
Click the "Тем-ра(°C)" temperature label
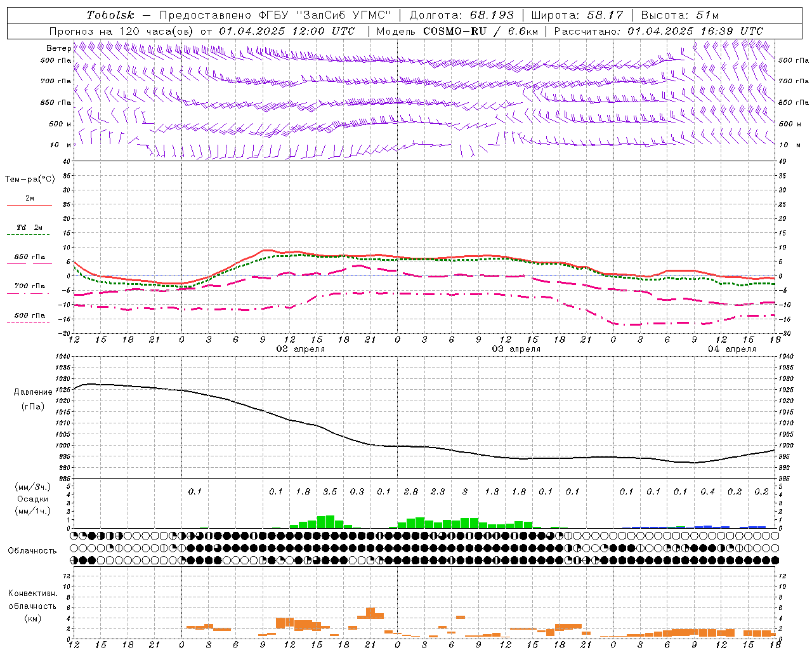pyautogui.click(x=30, y=180)
